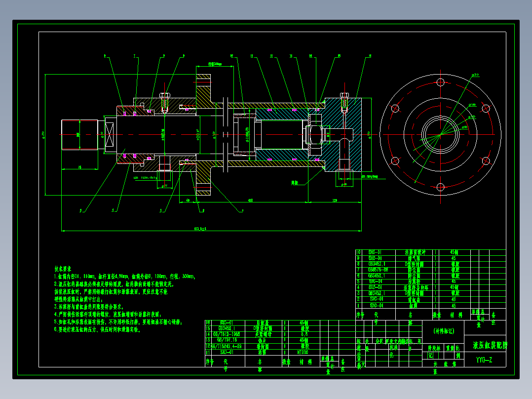
Task: Click technical requirement line 6 about pressure testing
Action: (x=97, y=329)
